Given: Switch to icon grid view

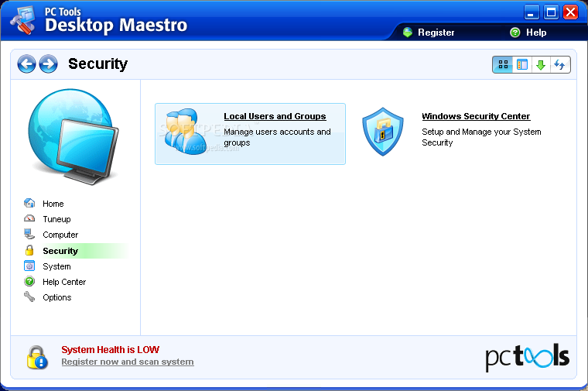Looking at the screenshot, I should pyautogui.click(x=503, y=64).
